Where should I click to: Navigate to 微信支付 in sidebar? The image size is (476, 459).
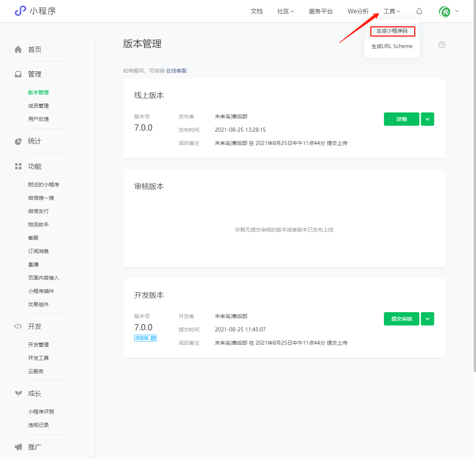click(38, 211)
